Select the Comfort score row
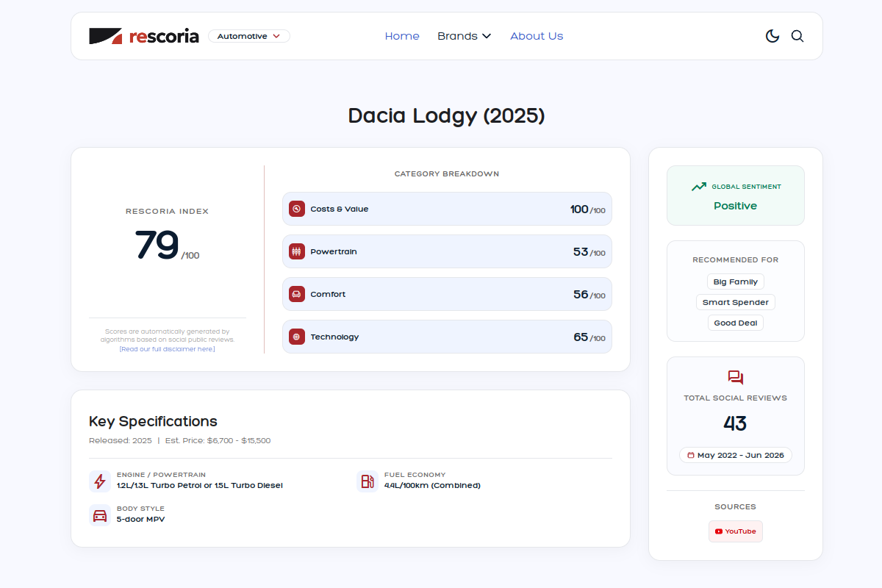Screen dimensions: 882x588 447,294
